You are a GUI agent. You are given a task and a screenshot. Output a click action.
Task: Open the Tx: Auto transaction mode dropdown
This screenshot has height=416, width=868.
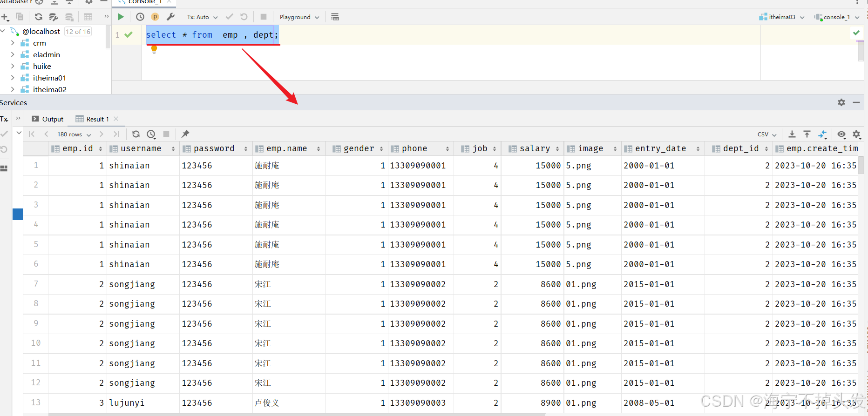(202, 17)
